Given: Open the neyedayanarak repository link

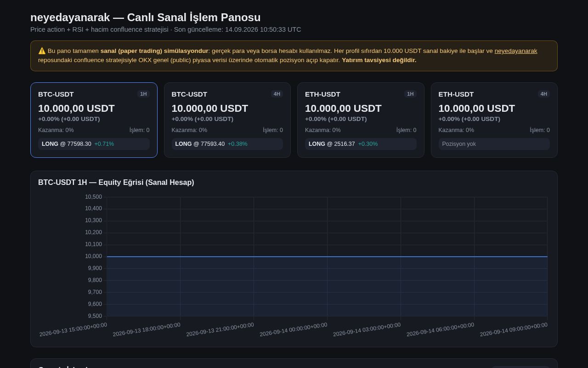Looking at the screenshot, I should tap(516, 51).
